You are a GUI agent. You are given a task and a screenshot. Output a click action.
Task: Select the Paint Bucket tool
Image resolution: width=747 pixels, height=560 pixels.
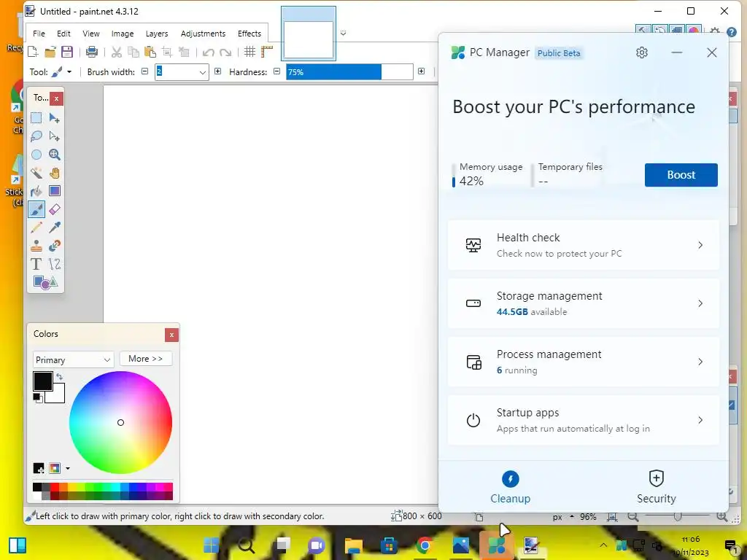pos(36,191)
